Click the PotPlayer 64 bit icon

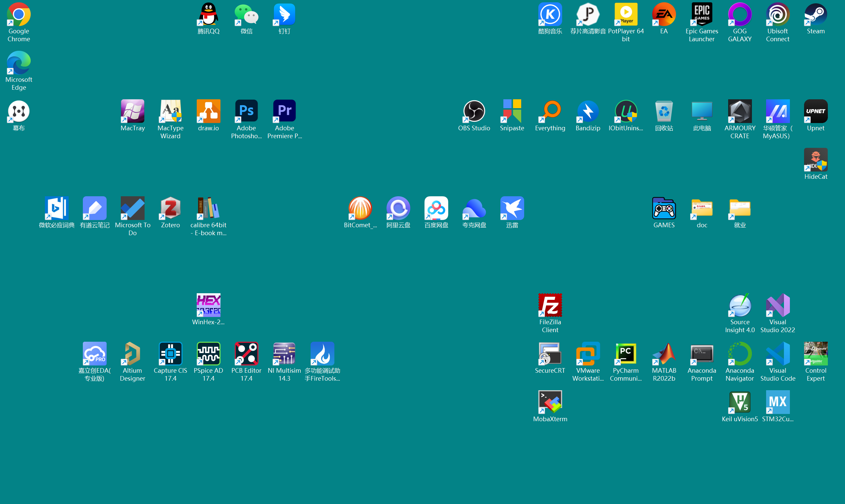point(626,15)
